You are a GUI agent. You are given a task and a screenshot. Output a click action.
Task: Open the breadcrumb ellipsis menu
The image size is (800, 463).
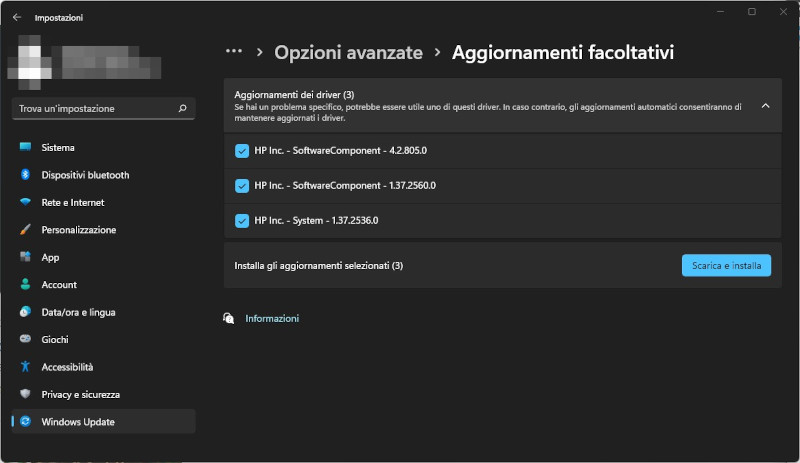(234, 51)
